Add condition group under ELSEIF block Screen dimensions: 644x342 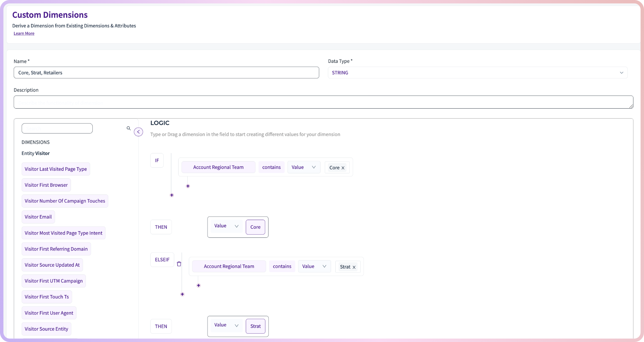(x=182, y=294)
